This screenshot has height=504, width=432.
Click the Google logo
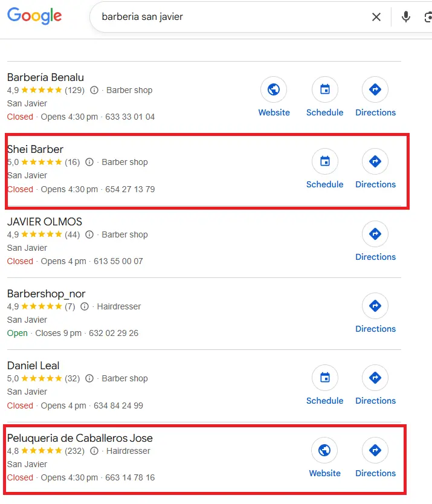(x=34, y=16)
